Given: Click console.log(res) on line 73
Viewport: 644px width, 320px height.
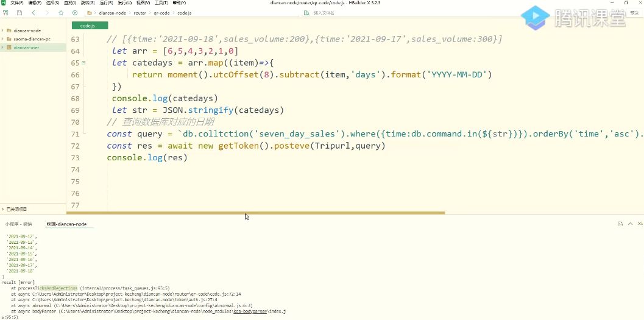Looking at the screenshot, I should (147, 158).
